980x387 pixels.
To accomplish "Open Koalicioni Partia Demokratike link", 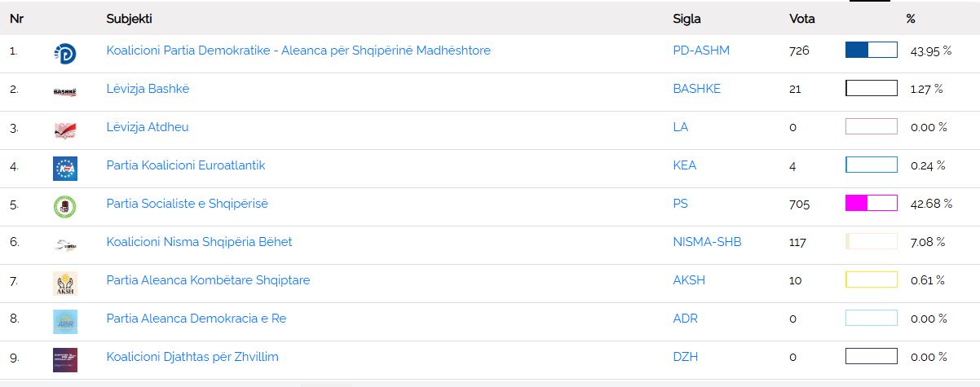I will [x=298, y=51].
